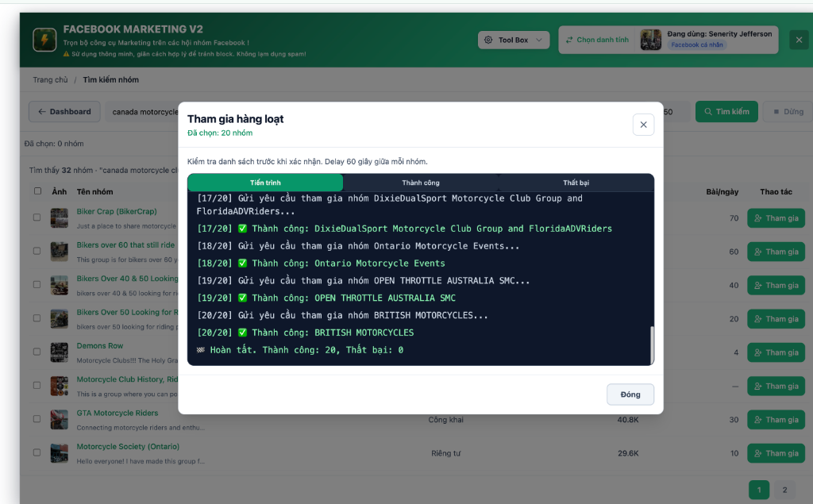Switch to the Thành công tab

421,183
